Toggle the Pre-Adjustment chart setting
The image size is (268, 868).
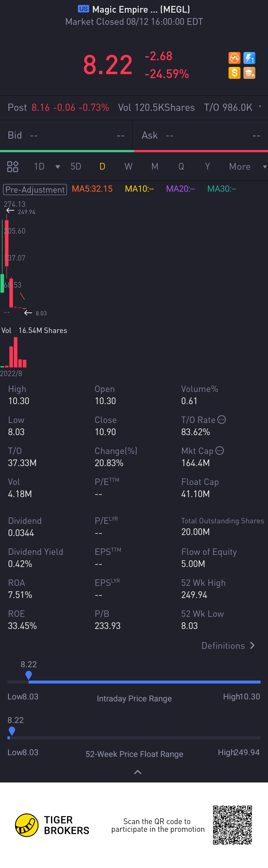click(35, 189)
